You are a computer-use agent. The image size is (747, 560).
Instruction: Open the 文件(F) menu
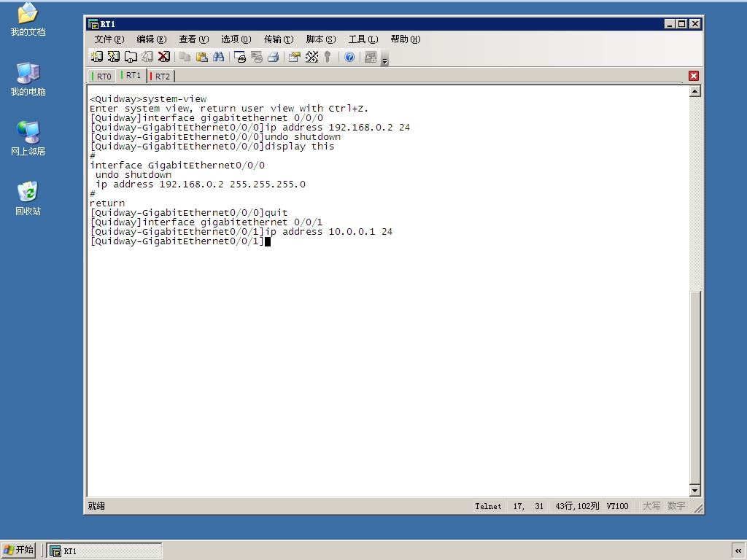(x=109, y=39)
